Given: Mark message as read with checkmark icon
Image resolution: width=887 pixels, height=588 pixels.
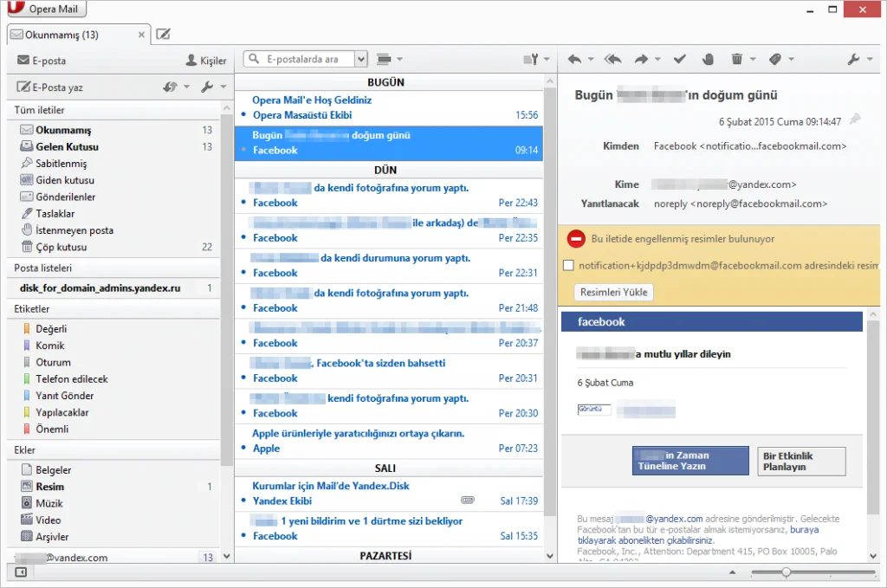Looking at the screenshot, I should [680, 59].
